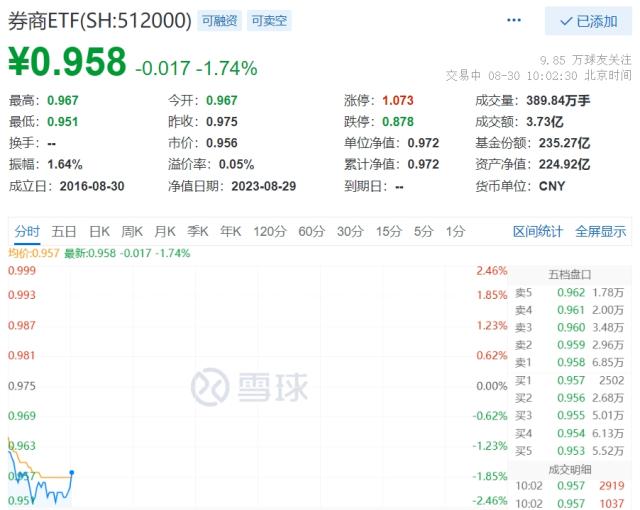Click the 资产净值 value 224.92亿
Image resolution: width=640 pixels, height=510 pixels.
[564, 164]
